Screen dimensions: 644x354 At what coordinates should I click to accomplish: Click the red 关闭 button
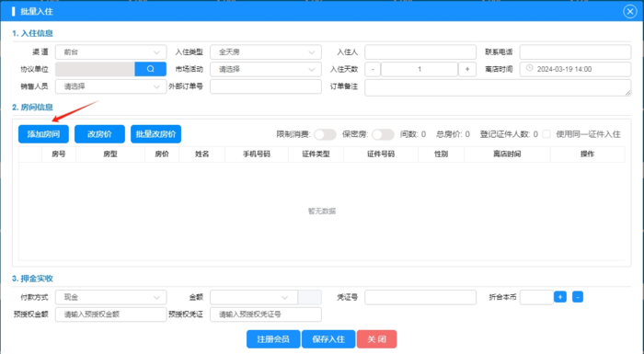[x=376, y=339]
